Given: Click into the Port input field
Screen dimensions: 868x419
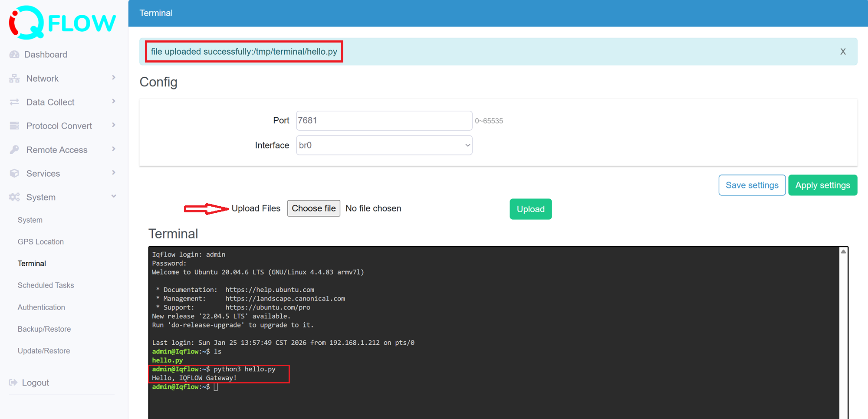Looking at the screenshot, I should pyautogui.click(x=384, y=121).
